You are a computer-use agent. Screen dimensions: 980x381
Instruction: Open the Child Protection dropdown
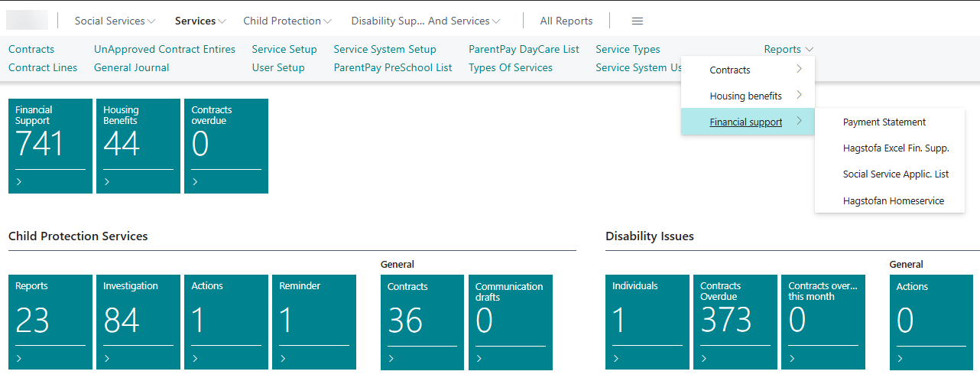point(287,21)
